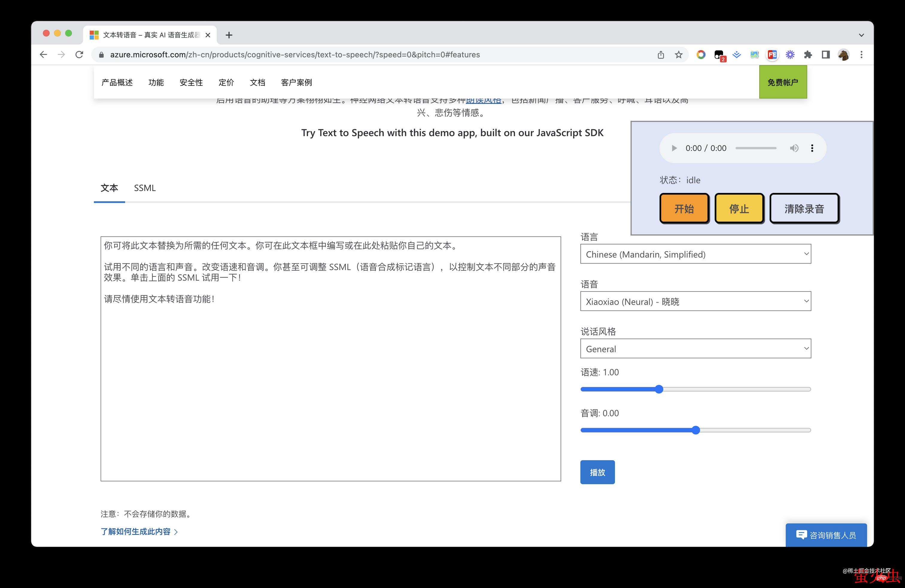Image resolution: width=905 pixels, height=588 pixels.
Task: Click the 语速 speed slider handle
Action: click(659, 389)
